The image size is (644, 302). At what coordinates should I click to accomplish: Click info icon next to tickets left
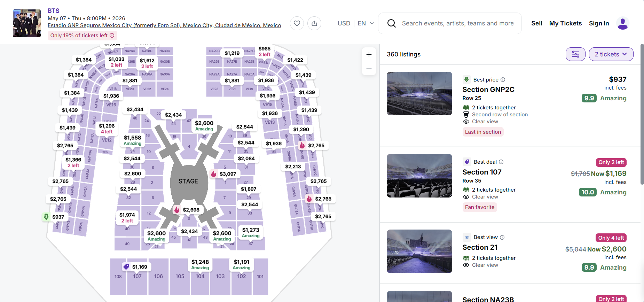112,36
